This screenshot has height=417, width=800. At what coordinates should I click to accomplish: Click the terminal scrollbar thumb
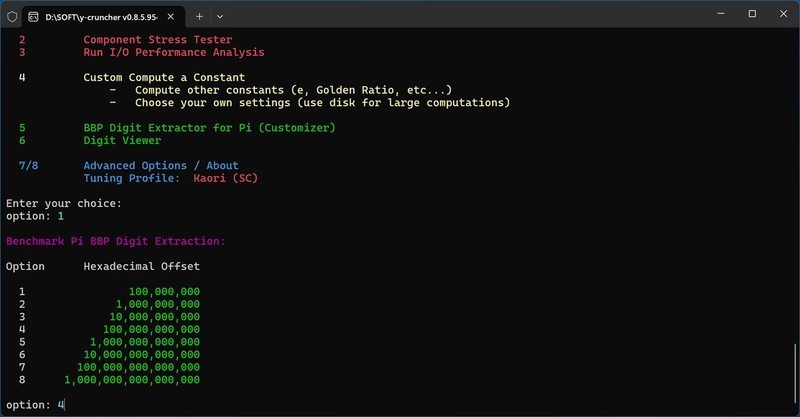point(796,375)
